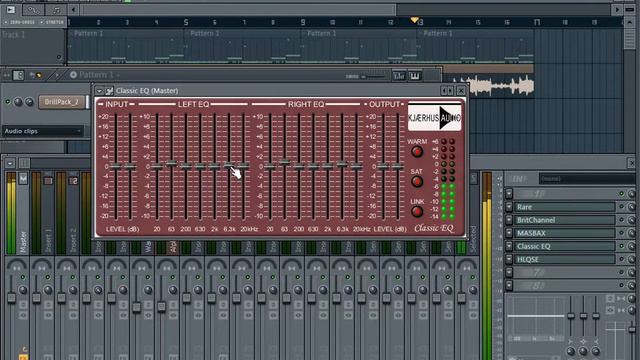Open the HLQSE effect slot menu arrow
640x360 pixels.
509,259
